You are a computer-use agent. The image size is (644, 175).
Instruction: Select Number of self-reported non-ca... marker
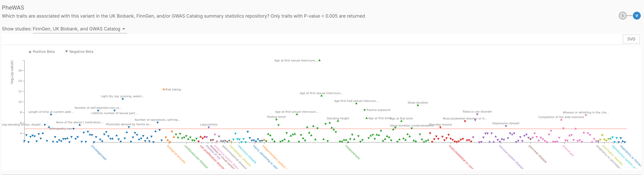pos(98,111)
